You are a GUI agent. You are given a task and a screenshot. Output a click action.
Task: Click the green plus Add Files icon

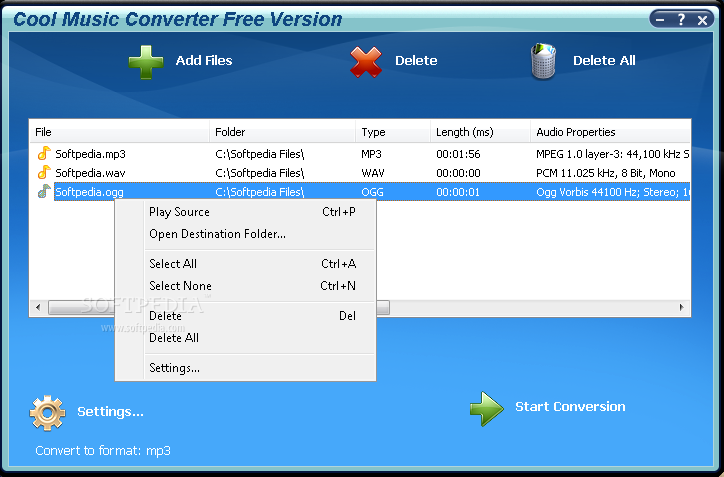click(x=146, y=62)
